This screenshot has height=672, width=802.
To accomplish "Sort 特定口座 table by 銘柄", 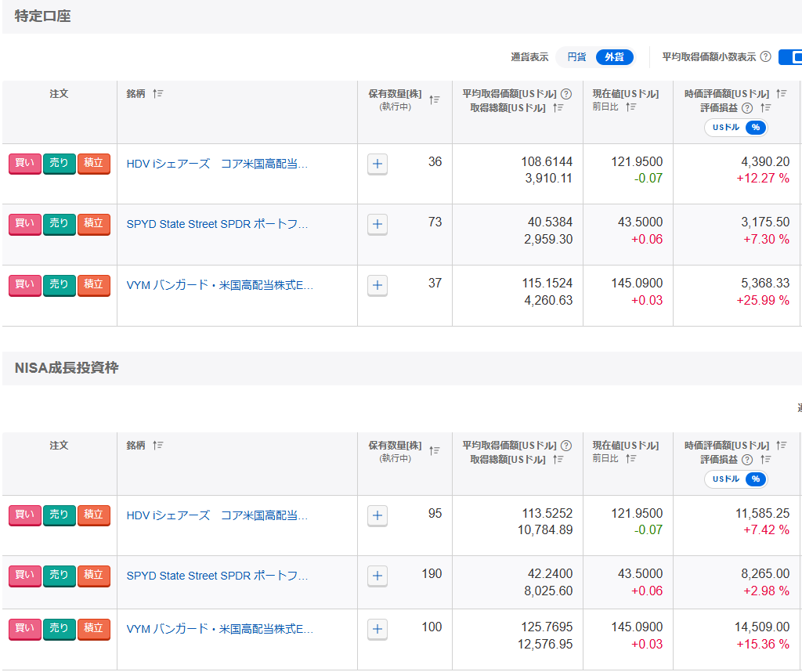I will click(158, 94).
